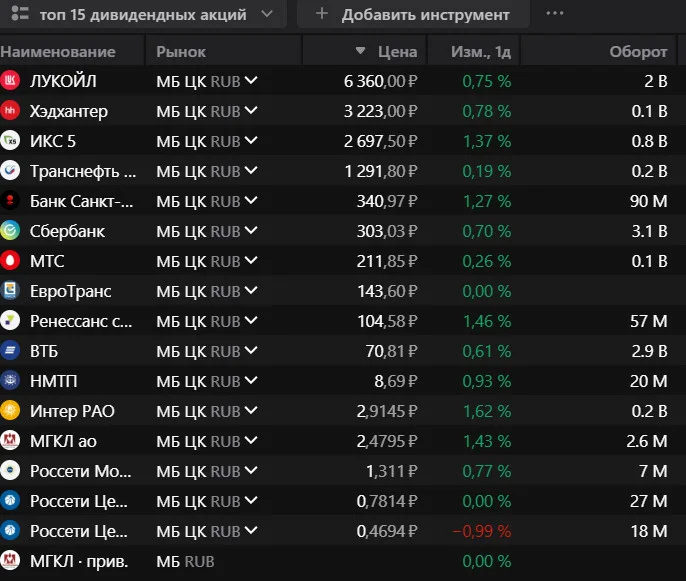Click the plus icon in Добавить инструмент
The width and height of the screenshot is (686, 581).
[x=322, y=14]
